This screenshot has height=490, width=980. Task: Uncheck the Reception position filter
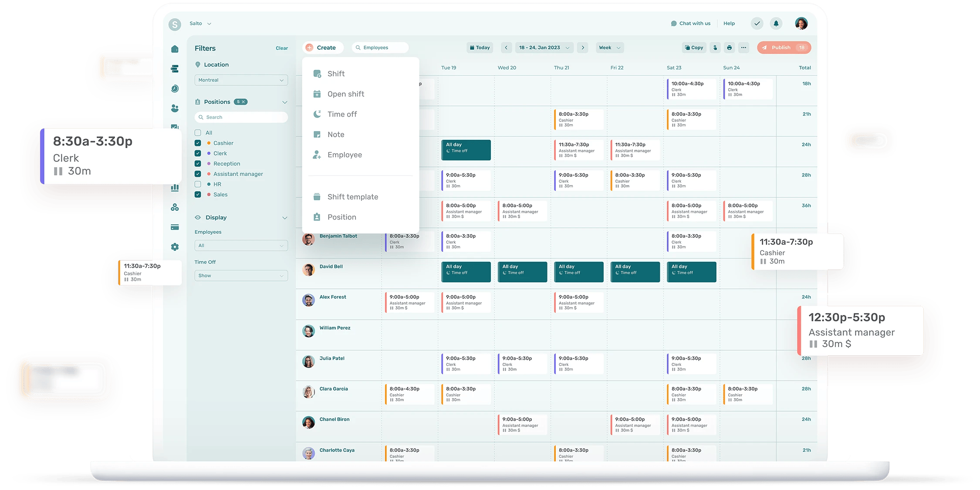(x=197, y=163)
